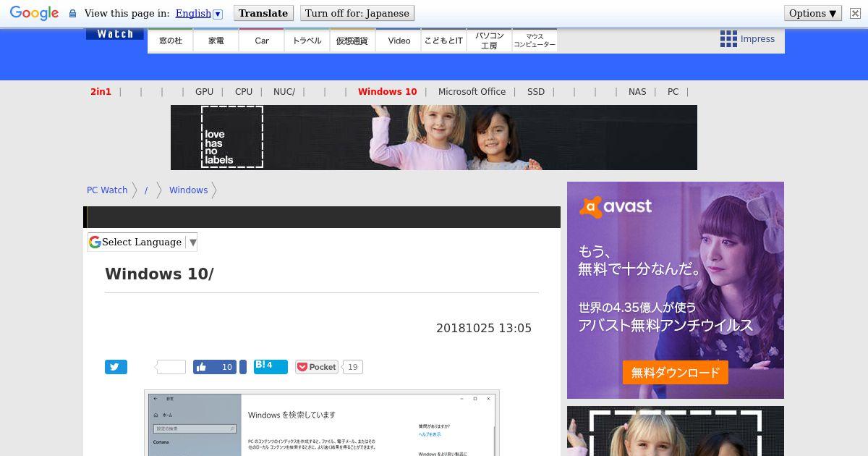Open the Select Language dropdown
The width and height of the screenshot is (868, 456).
click(142, 242)
